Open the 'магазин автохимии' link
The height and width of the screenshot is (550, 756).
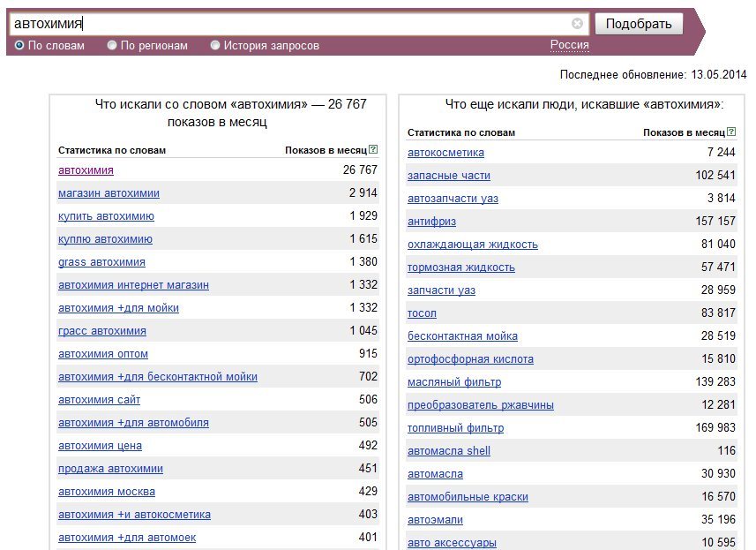[x=109, y=193]
